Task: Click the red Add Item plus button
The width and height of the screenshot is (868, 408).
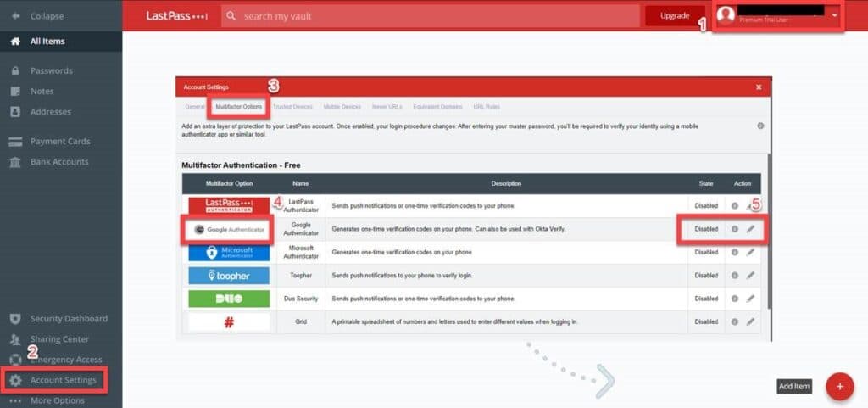Action: 840,387
